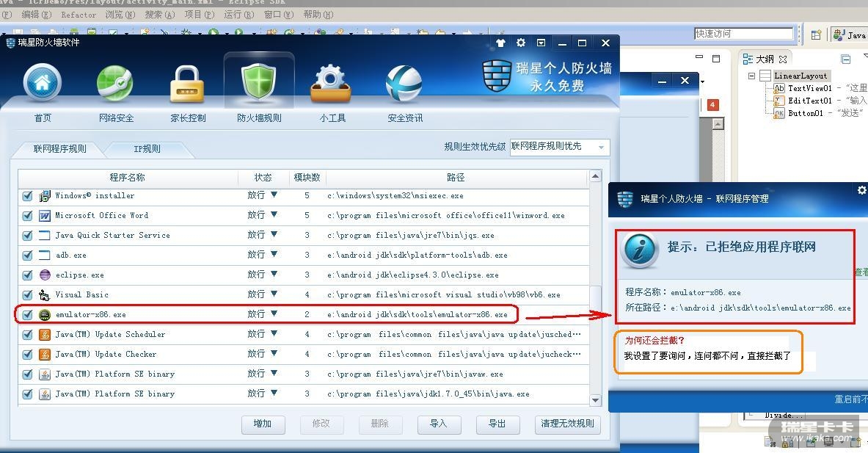Uncheck the emulator-x86.exe rule checkbox

[27, 314]
